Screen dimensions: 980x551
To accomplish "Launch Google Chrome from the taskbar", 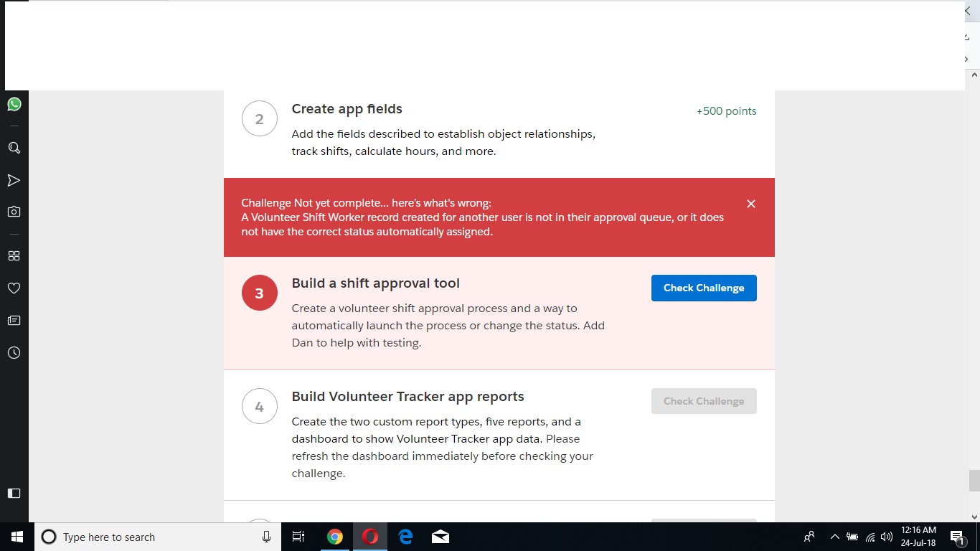I will 334,537.
